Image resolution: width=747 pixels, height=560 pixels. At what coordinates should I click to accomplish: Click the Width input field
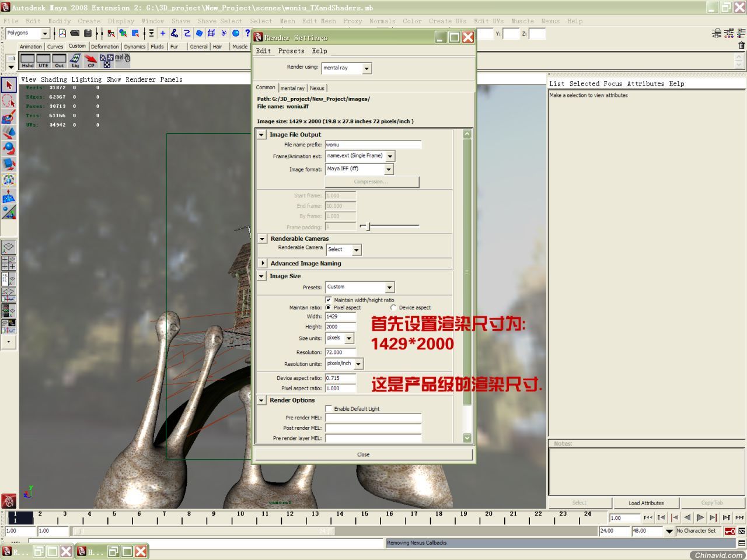click(x=340, y=317)
